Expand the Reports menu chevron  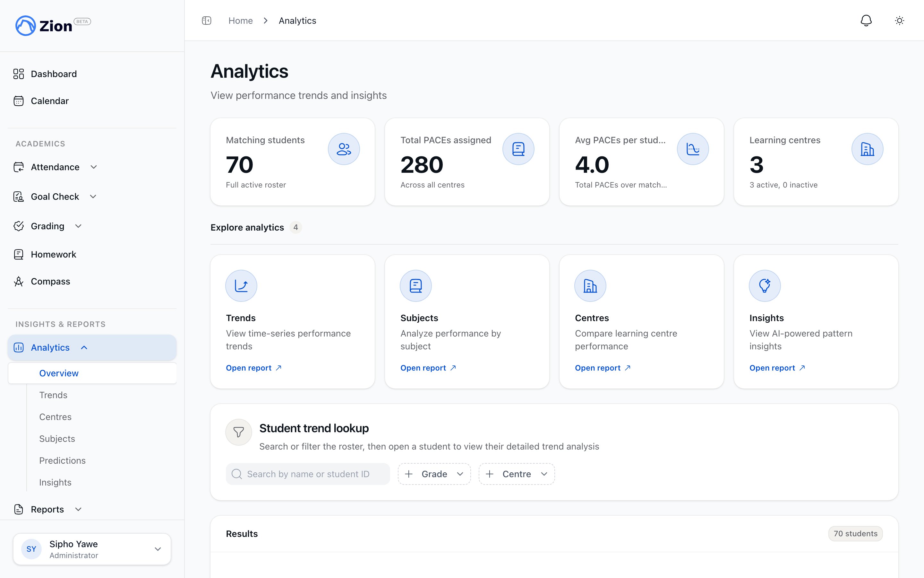click(x=78, y=509)
